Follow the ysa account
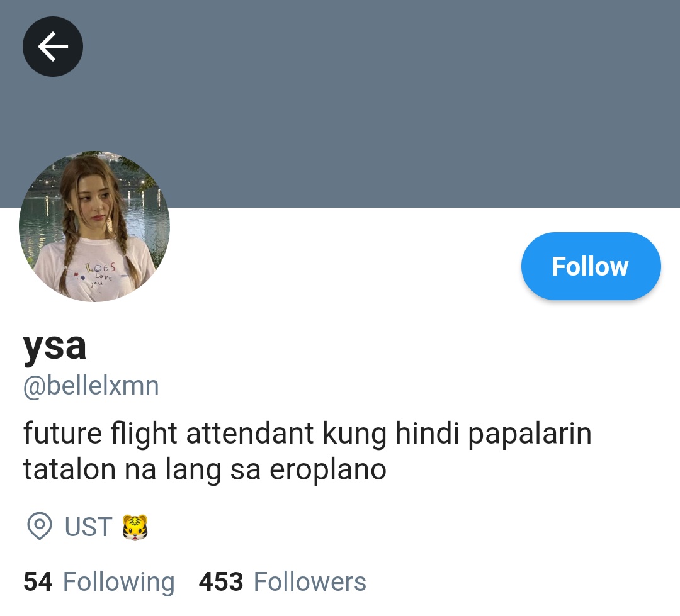 (x=591, y=266)
